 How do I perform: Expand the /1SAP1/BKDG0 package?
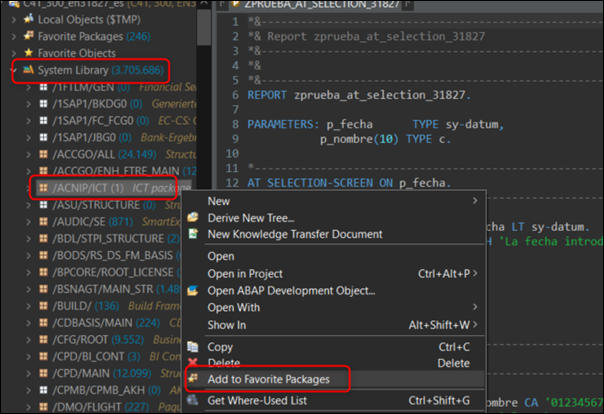point(29,104)
